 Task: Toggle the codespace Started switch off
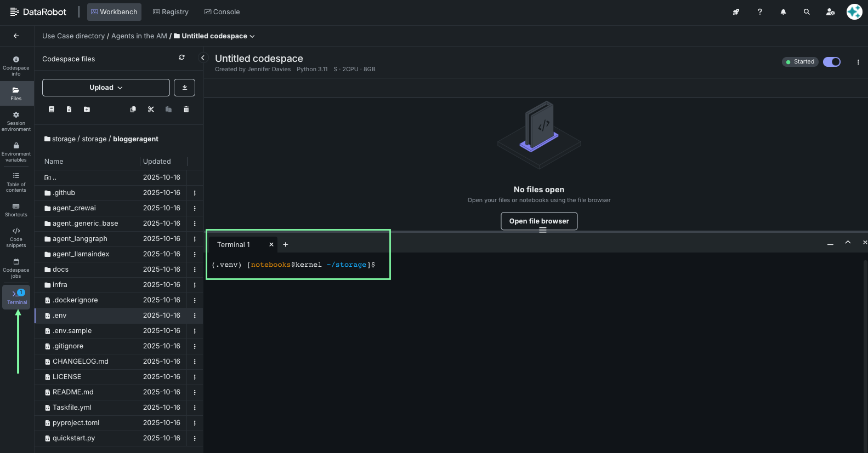pyautogui.click(x=832, y=62)
